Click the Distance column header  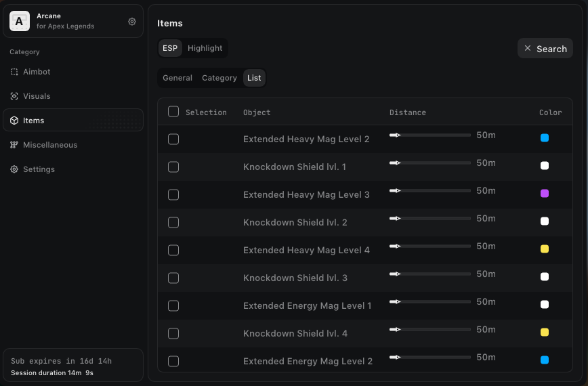[408, 112]
